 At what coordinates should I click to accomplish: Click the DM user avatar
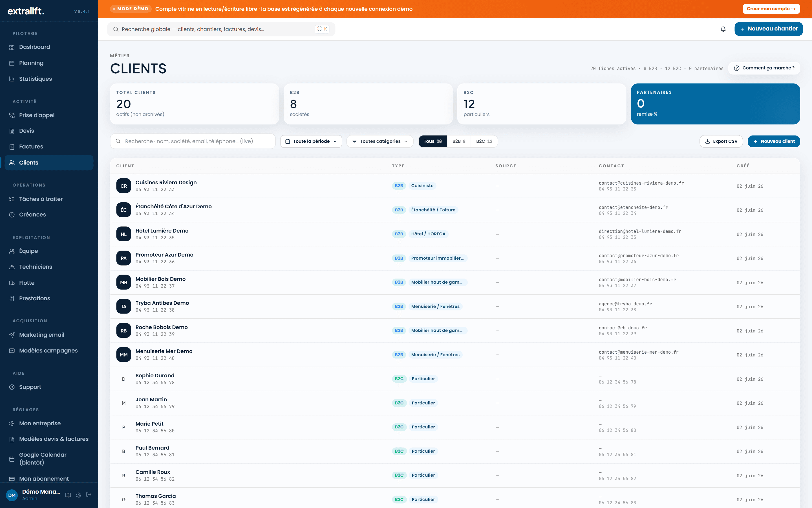[x=12, y=495]
